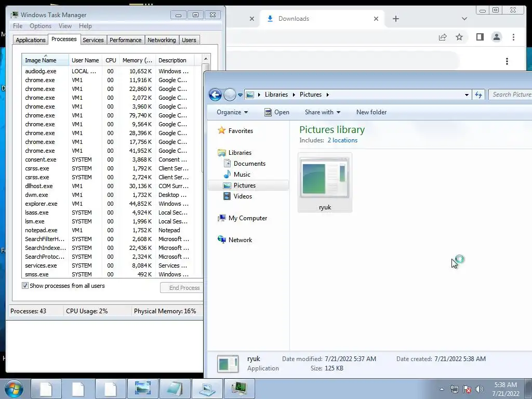Show hidden system tray icons
This screenshot has height=399, width=532.
click(x=442, y=389)
